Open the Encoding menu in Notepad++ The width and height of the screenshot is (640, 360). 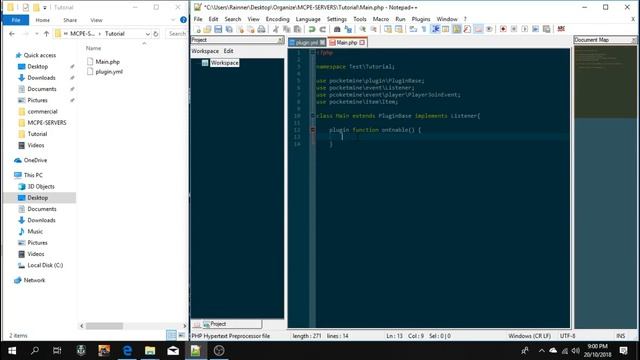(x=277, y=19)
